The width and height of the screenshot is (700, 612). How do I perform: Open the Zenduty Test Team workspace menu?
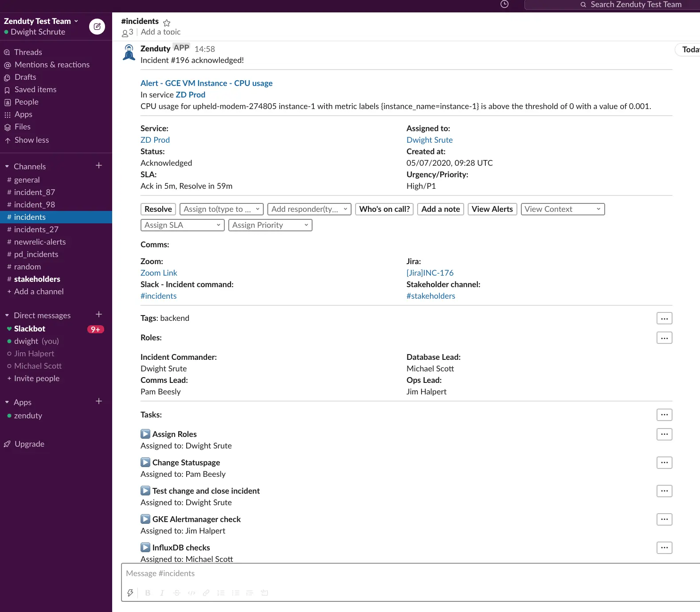click(41, 21)
